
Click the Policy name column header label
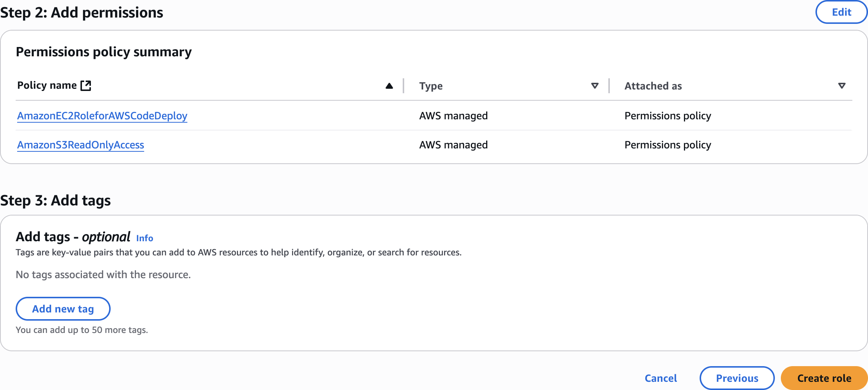(x=47, y=86)
